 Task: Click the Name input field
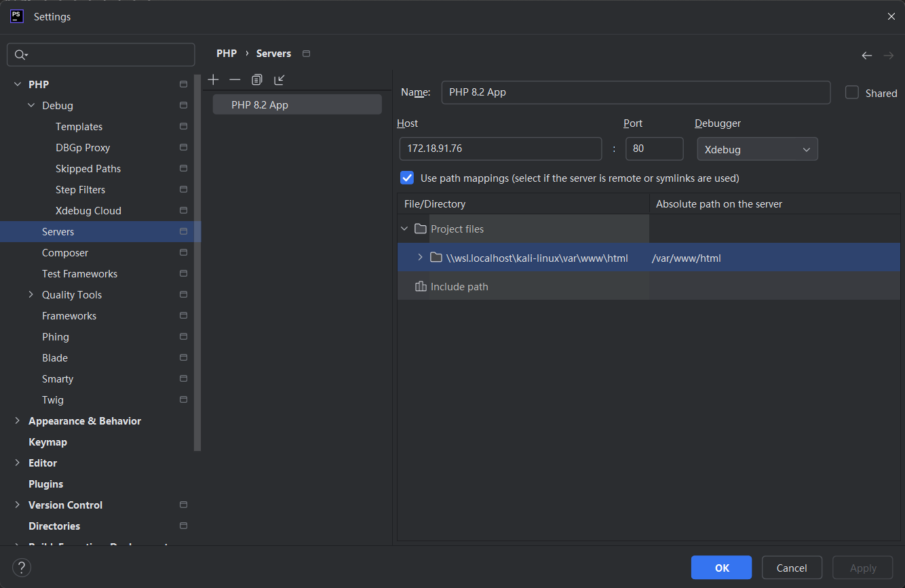pyautogui.click(x=636, y=92)
